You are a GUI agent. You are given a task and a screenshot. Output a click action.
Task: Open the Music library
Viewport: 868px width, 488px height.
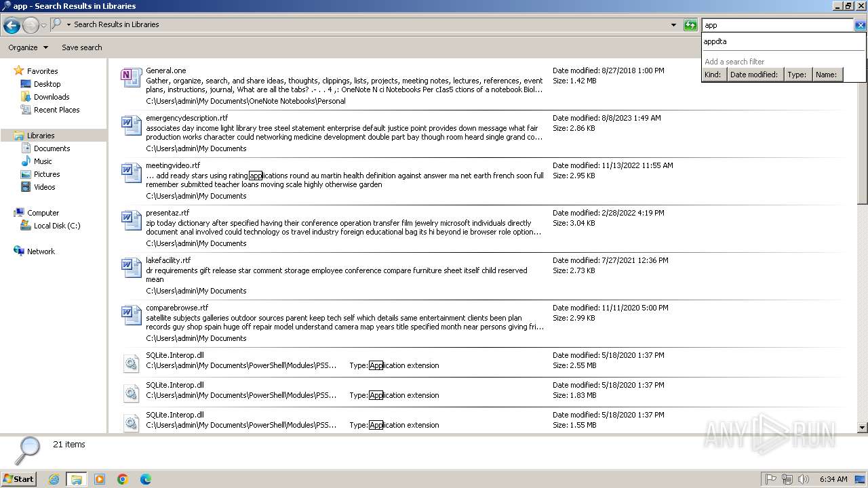click(43, 161)
